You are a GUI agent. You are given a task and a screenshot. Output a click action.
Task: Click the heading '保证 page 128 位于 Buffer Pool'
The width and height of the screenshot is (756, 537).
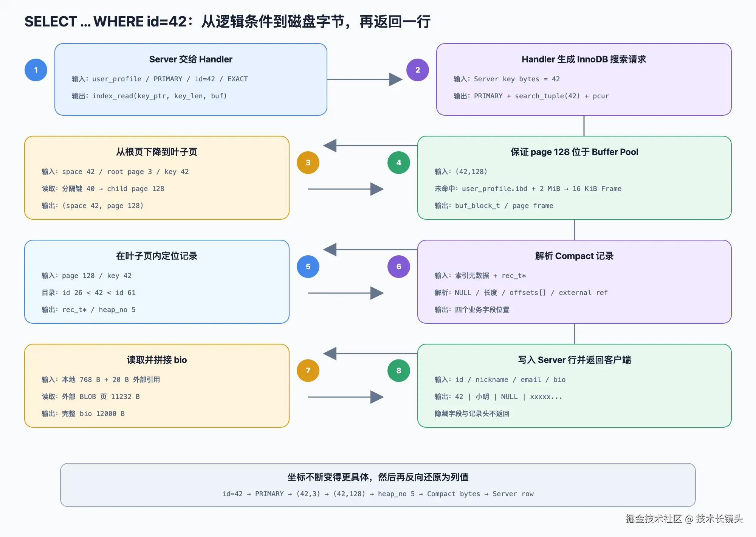click(x=574, y=152)
